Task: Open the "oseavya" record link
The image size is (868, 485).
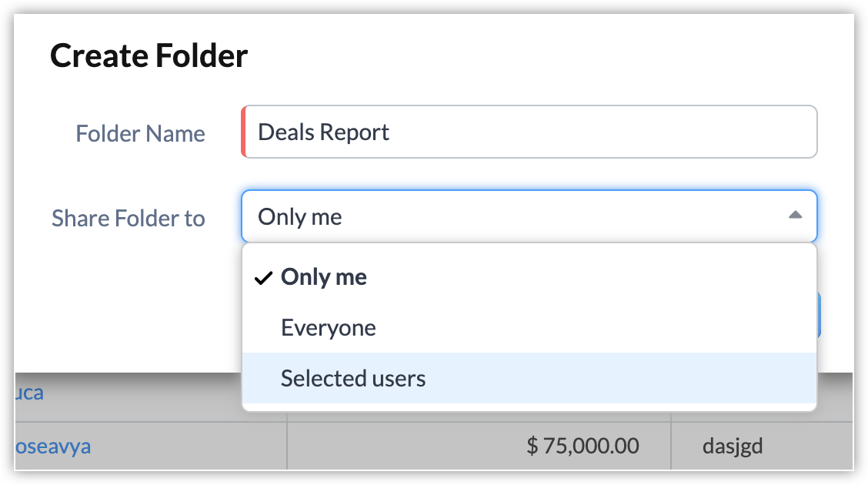Action: coord(52,446)
